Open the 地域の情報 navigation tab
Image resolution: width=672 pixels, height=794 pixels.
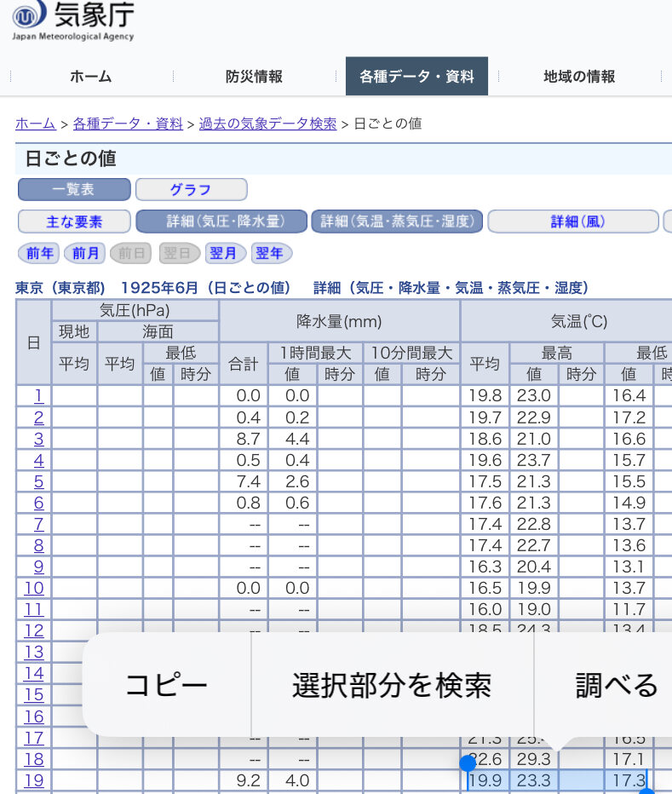[579, 77]
